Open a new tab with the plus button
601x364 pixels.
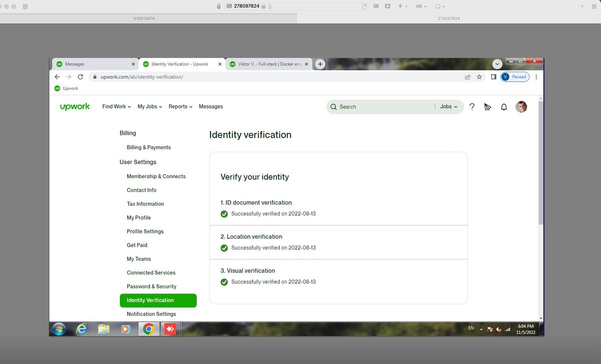[x=320, y=64]
